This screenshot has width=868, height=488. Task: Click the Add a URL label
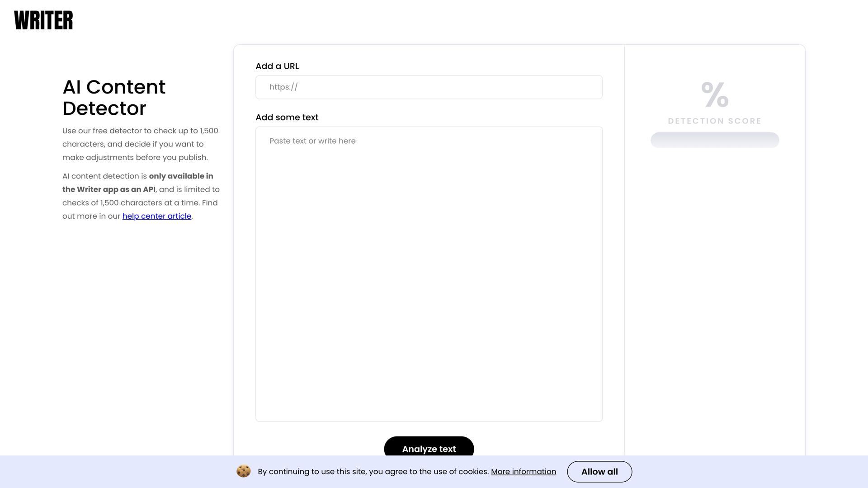click(277, 66)
